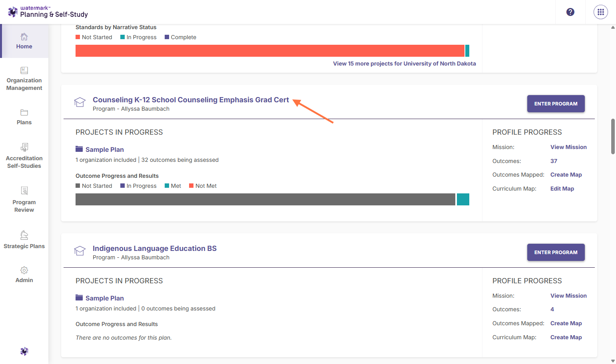Open the Home sidebar icon
616x364 pixels.
pos(24,37)
